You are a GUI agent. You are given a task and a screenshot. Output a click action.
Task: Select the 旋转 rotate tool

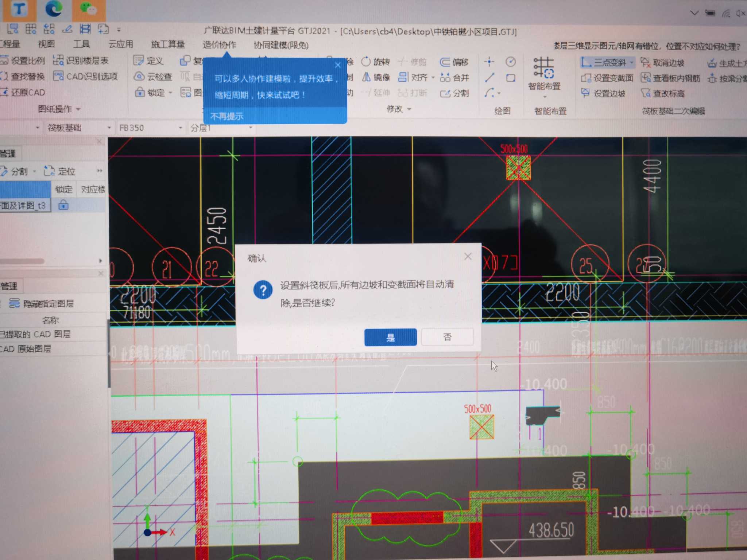[376, 62]
